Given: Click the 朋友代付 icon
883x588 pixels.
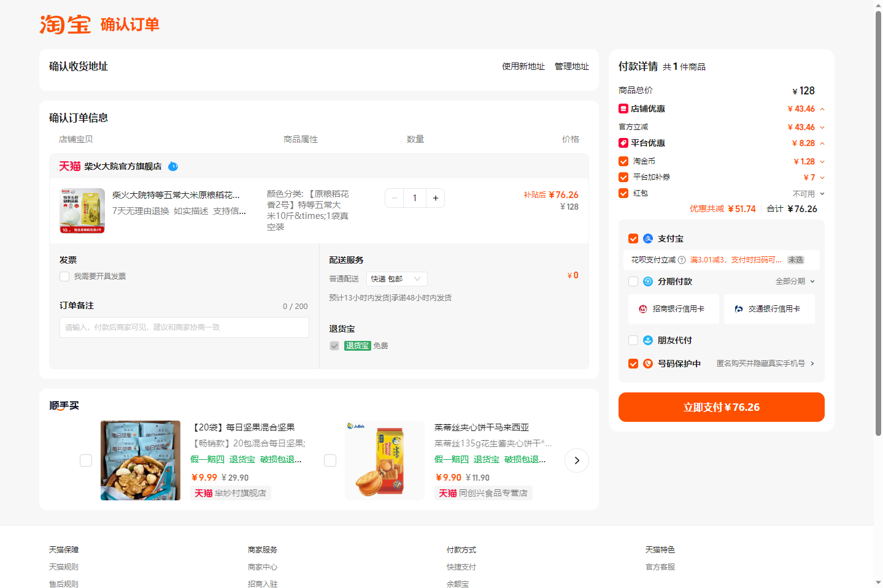Looking at the screenshot, I should pos(648,340).
